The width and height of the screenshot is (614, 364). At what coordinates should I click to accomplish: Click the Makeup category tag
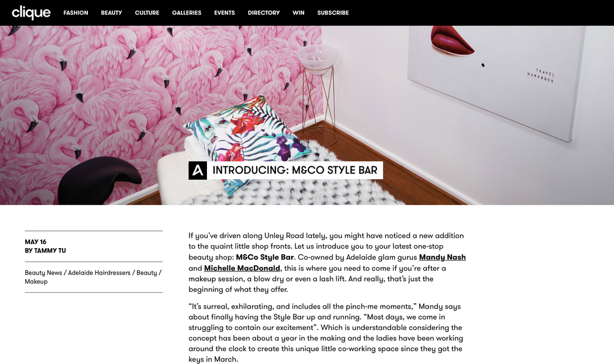(x=36, y=282)
